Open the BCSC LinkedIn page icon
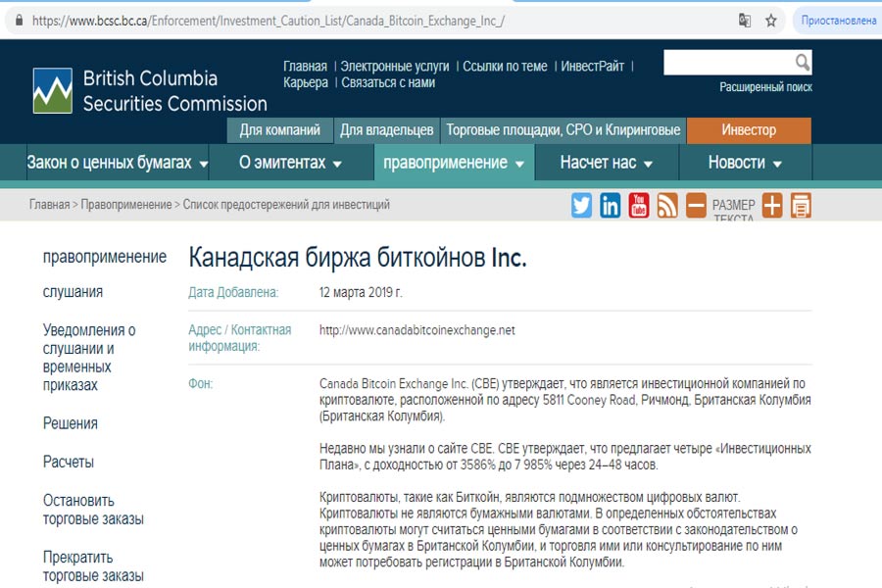The height and width of the screenshot is (588, 882). click(611, 205)
